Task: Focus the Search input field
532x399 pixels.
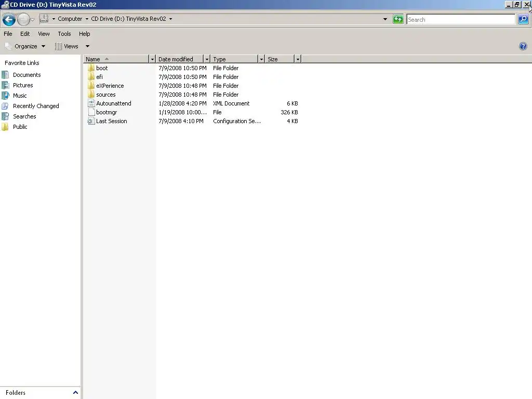Action: [x=461, y=20]
